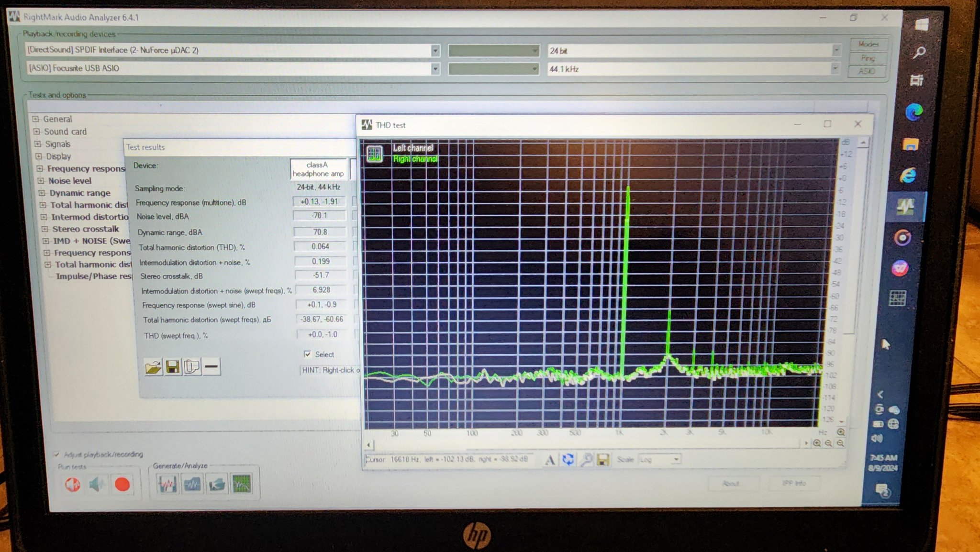Click the zoom-in magnifier in the lower zoom row

tap(817, 443)
